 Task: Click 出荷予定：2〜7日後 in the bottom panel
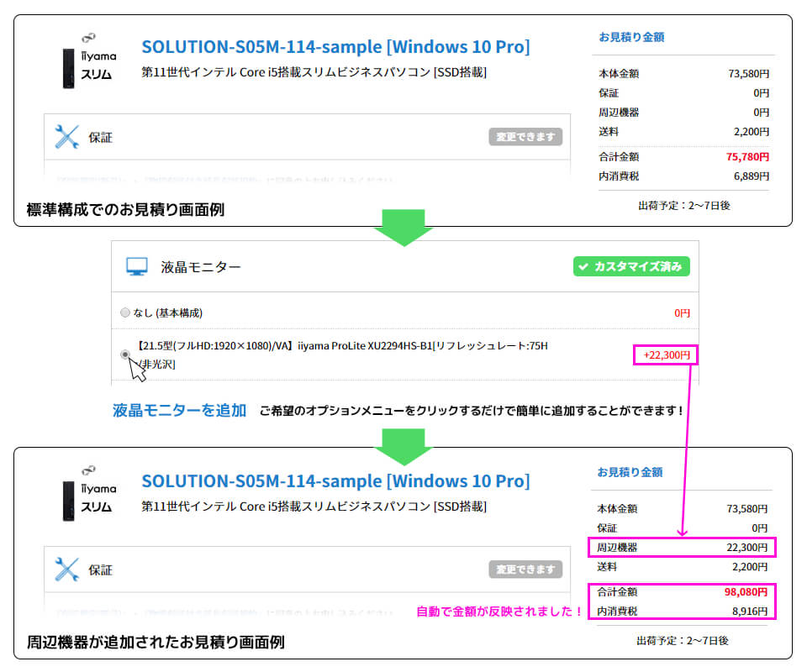point(683,641)
